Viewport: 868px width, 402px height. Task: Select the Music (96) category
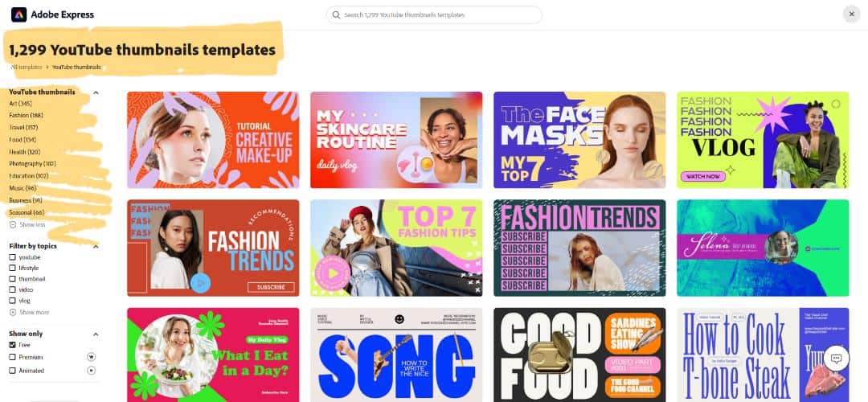(x=23, y=188)
